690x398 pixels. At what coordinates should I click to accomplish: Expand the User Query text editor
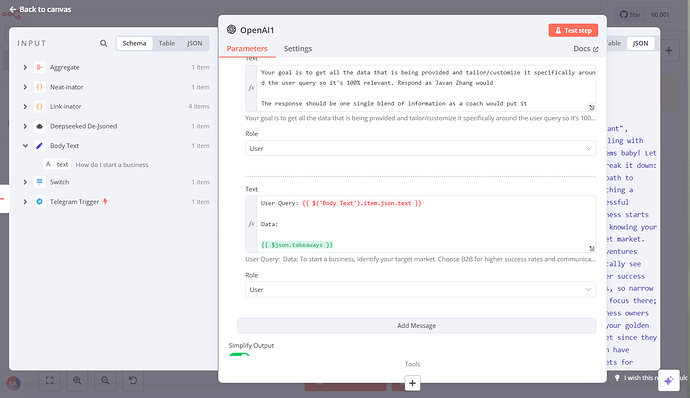592,248
